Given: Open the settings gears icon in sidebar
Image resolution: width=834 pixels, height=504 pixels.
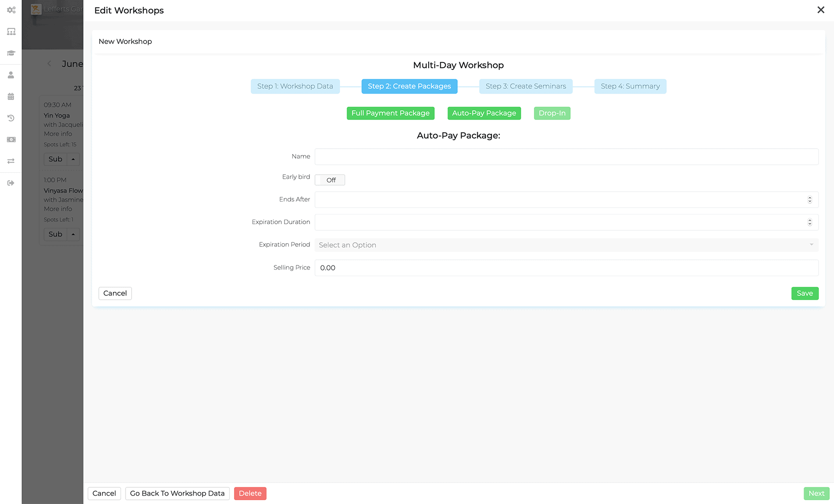Looking at the screenshot, I should (11, 10).
